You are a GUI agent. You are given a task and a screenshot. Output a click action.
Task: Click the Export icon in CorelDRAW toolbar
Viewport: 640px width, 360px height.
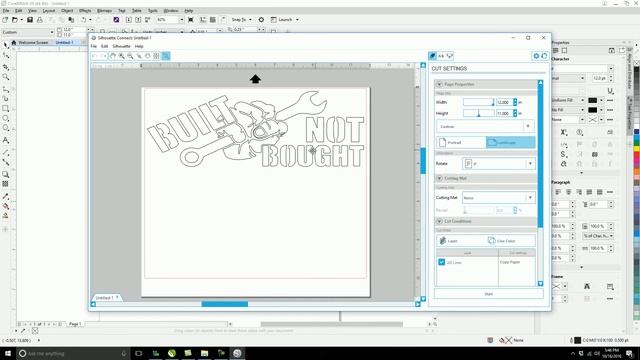click(x=138, y=20)
